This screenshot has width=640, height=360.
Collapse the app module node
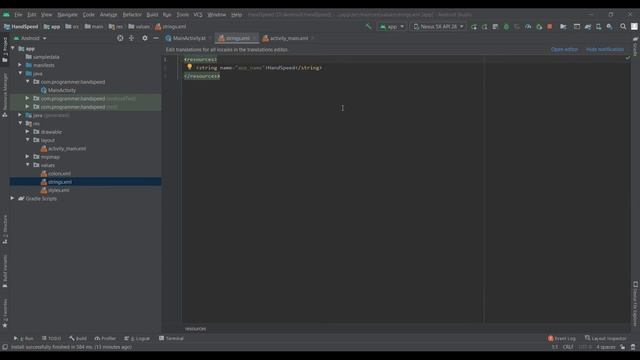(x=13, y=48)
